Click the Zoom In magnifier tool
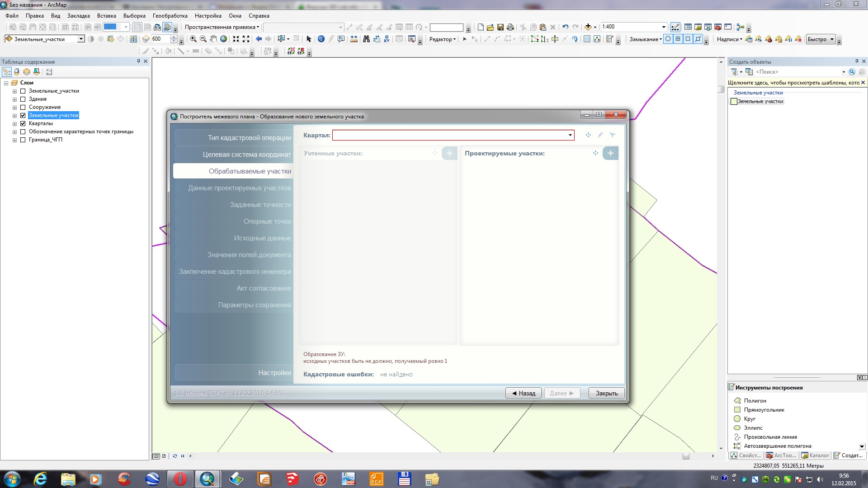Screen dimensions: 868x488 [193, 39]
